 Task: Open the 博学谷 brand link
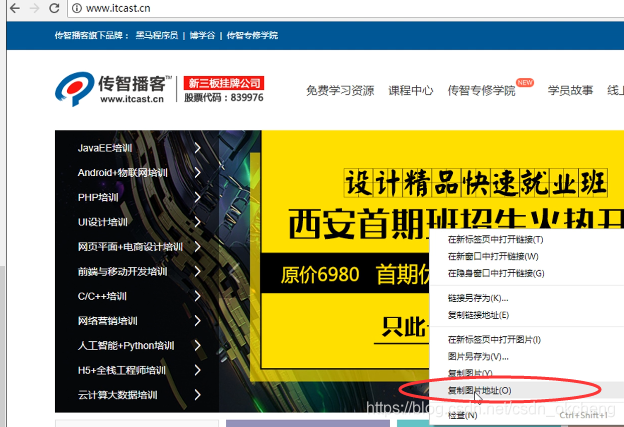(202, 35)
